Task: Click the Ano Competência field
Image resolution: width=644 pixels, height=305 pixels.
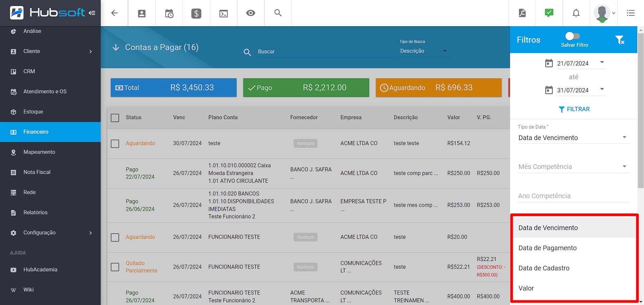Action: coord(574,196)
